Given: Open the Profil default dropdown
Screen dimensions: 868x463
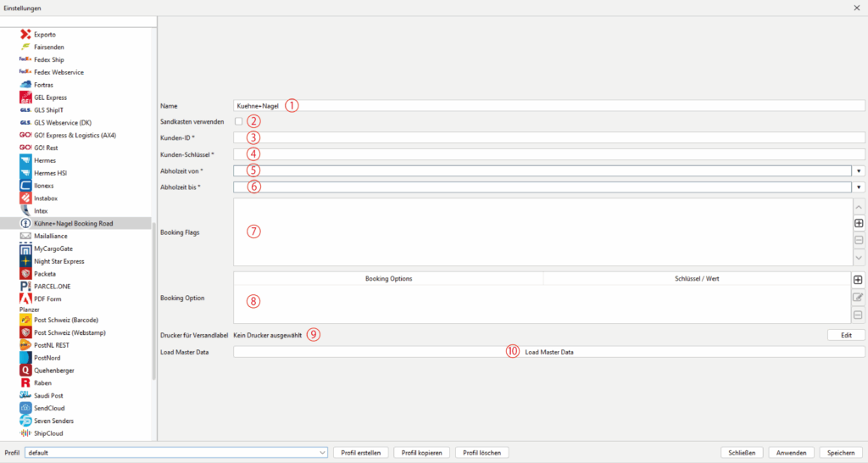Looking at the screenshot, I should [x=176, y=453].
